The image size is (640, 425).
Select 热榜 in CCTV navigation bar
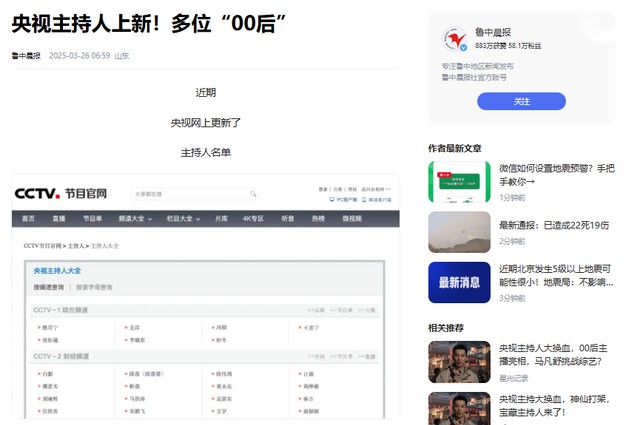[x=318, y=219]
